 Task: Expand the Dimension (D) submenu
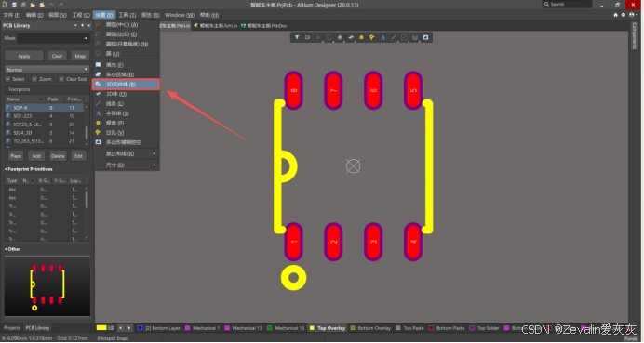126,165
